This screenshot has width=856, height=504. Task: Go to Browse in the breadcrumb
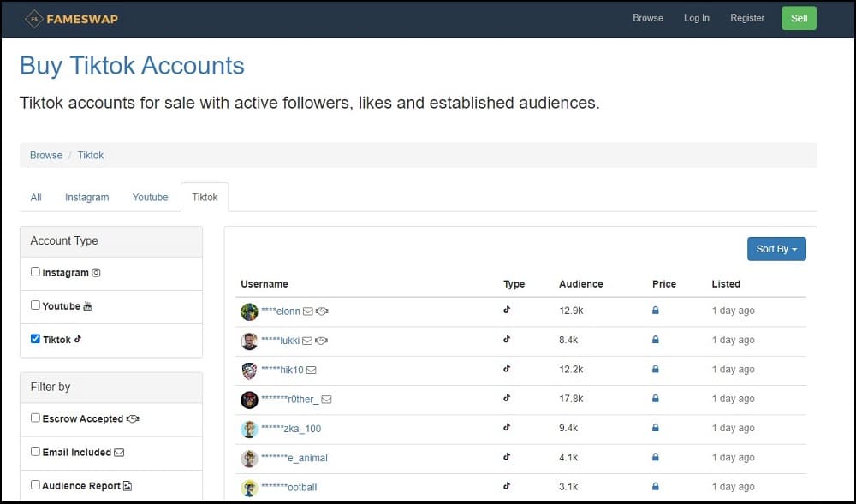(x=46, y=155)
